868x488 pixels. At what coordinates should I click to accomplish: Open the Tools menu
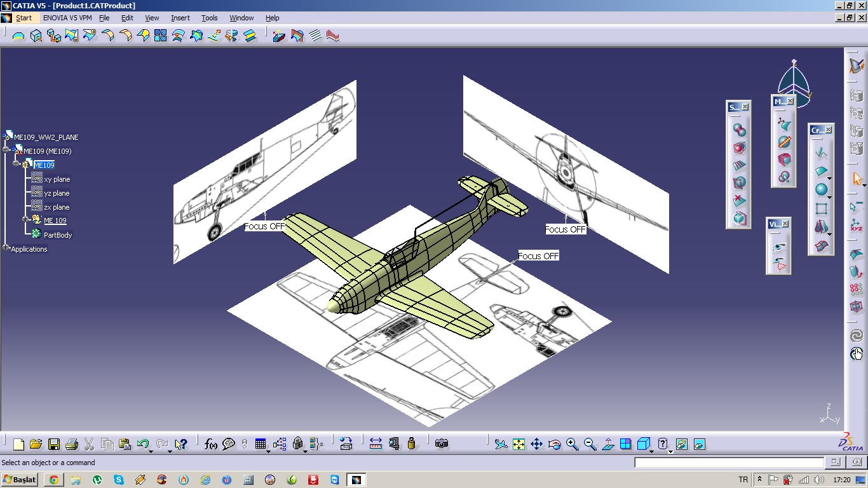point(210,18)
